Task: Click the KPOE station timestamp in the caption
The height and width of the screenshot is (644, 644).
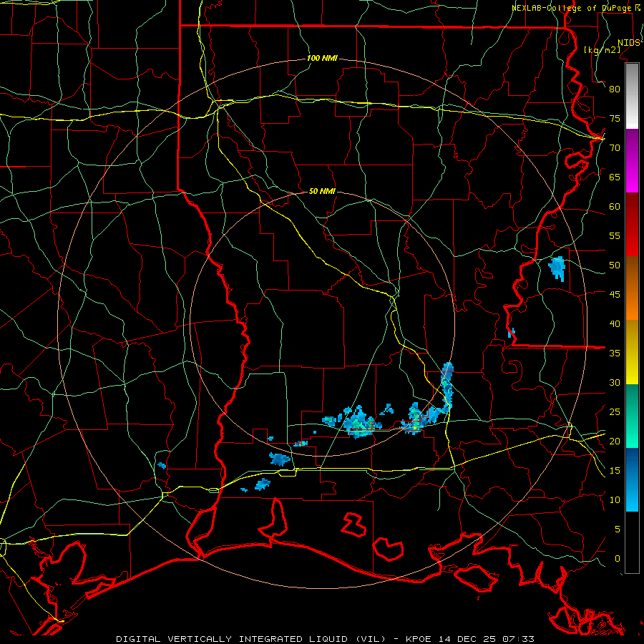Action: tap(470, 639)
